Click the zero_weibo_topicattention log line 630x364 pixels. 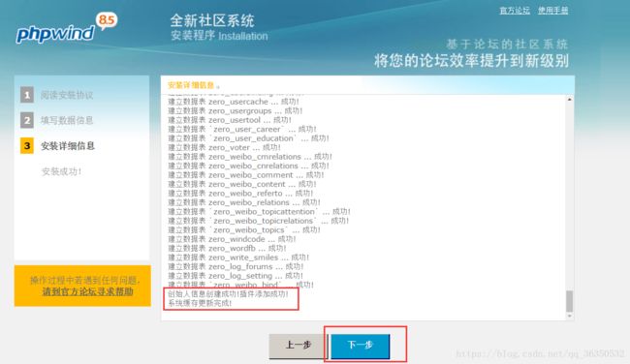point(259,212)
